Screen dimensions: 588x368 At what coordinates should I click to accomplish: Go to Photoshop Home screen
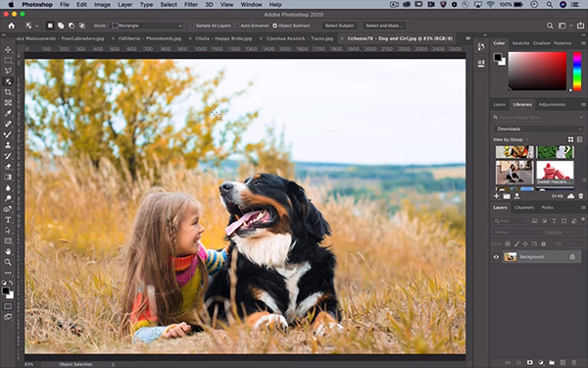click(x=12, y=26)
